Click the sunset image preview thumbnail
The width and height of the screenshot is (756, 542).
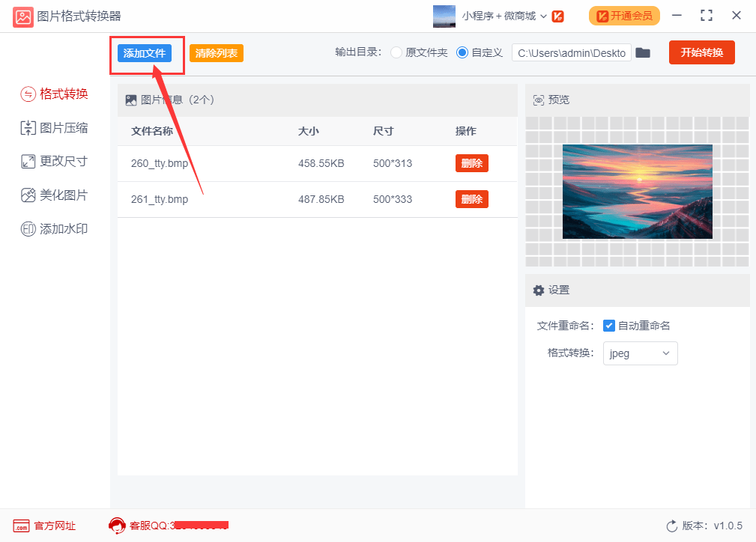(637, 192)
